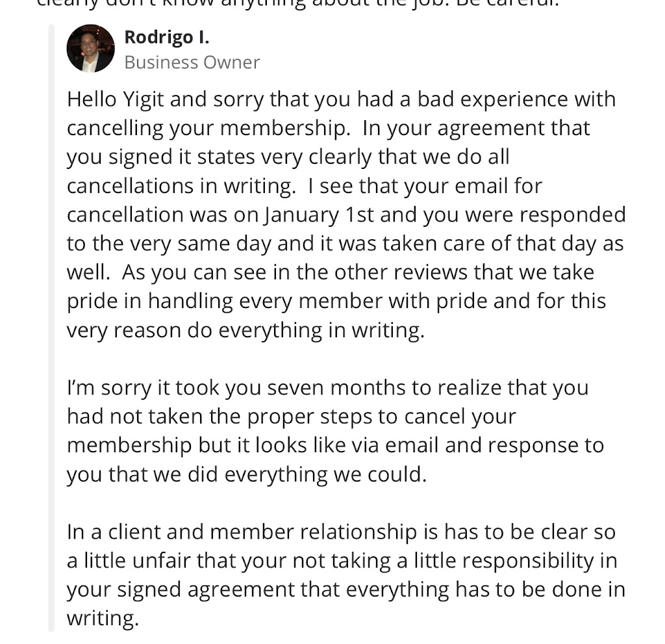The width and height of the screenshot is (665, 644).
Task: Click the line 'In a client and member relationship'
Action: click(x=341, y=532)
